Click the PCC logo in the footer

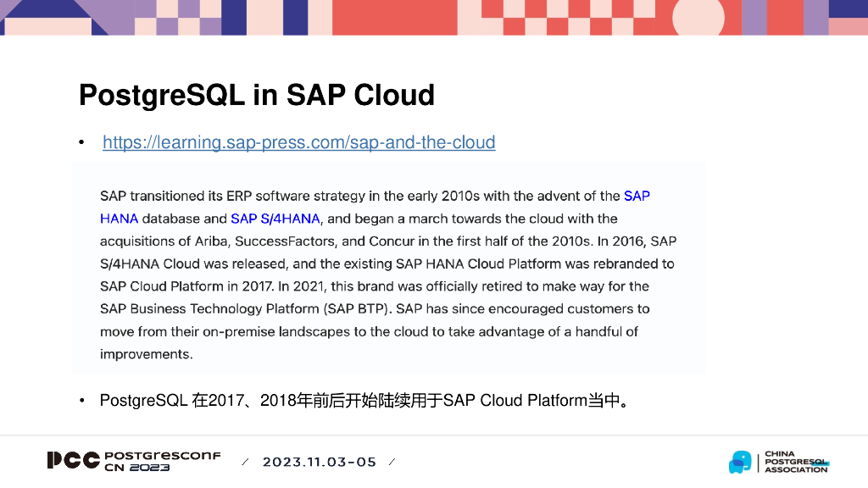coord(73,461)
